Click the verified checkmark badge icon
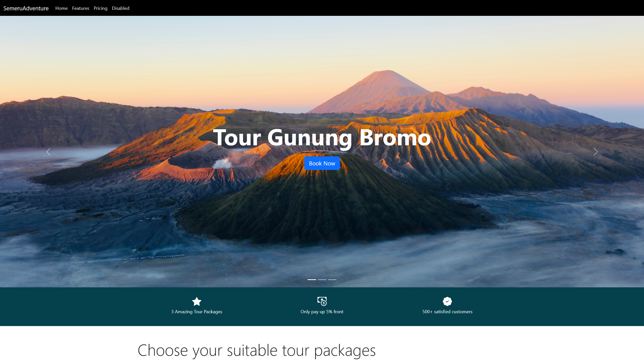Viewport: 644px width, 362px height. tap(447, 301)
